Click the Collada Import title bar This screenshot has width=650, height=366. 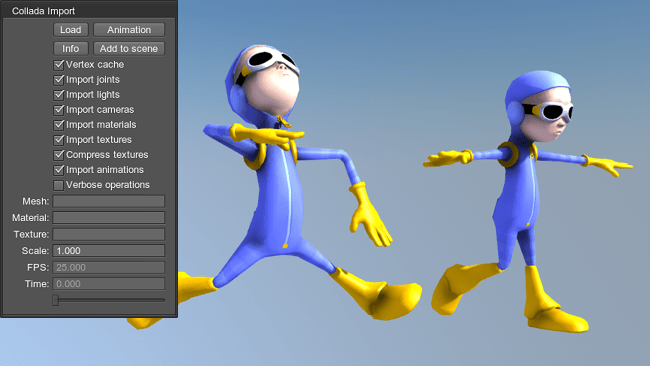click(x=89, y=10)
